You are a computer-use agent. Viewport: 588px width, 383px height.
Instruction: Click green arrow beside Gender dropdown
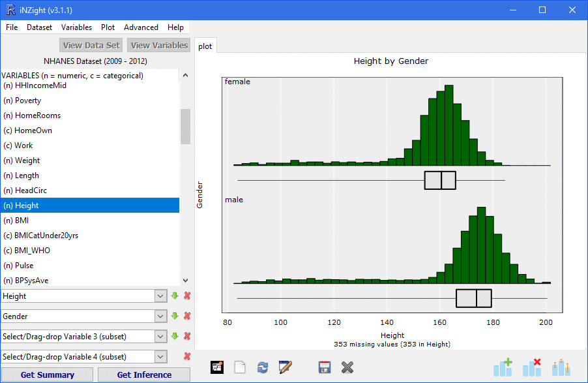(x=175, y=316)
